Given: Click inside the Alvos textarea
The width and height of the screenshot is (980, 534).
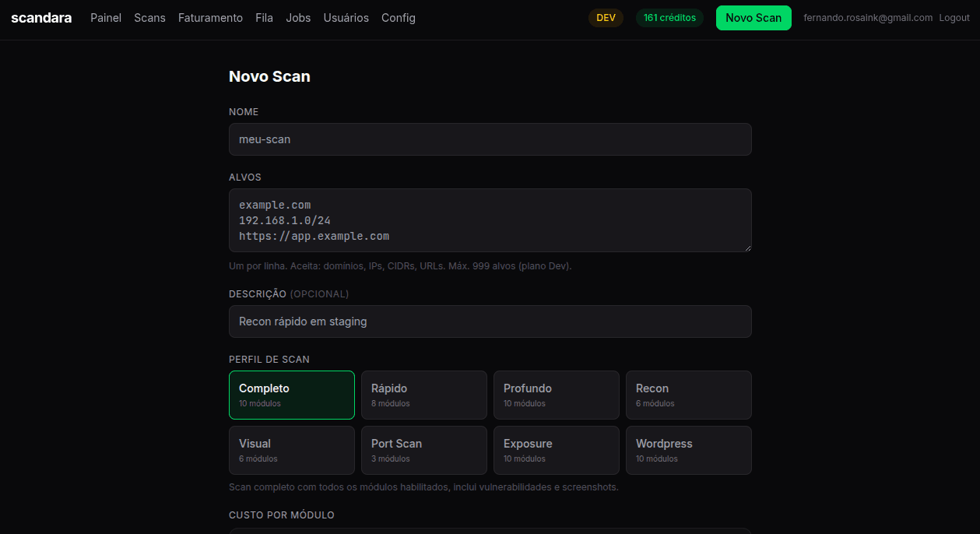Looking at the screenshot, I should (490, 220).
